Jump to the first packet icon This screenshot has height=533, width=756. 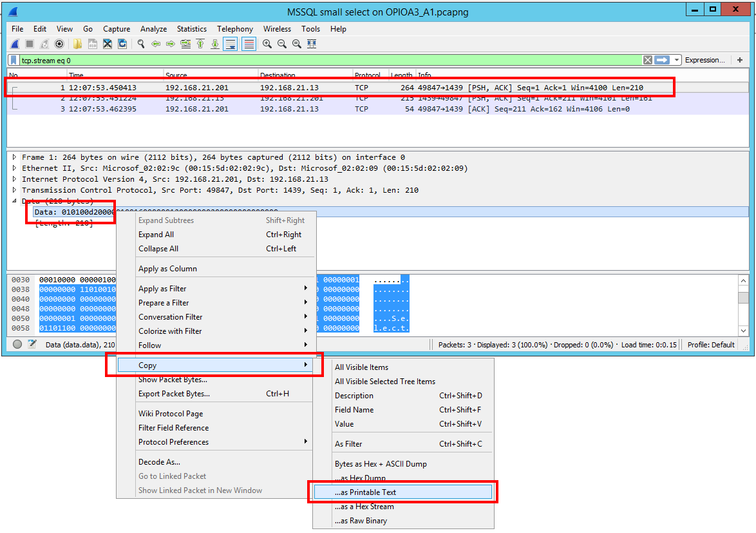click(x=200, y=44)
